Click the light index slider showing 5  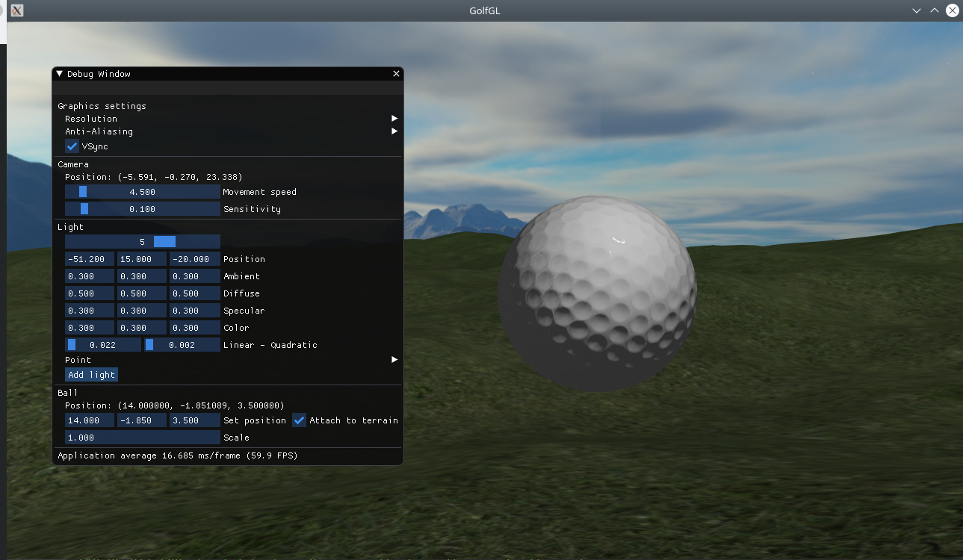point(143,242)
